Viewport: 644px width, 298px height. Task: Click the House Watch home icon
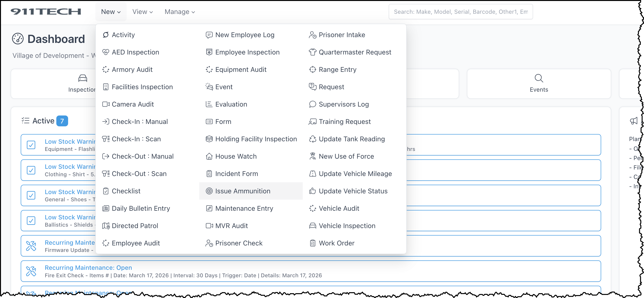(x=209, y=156)
